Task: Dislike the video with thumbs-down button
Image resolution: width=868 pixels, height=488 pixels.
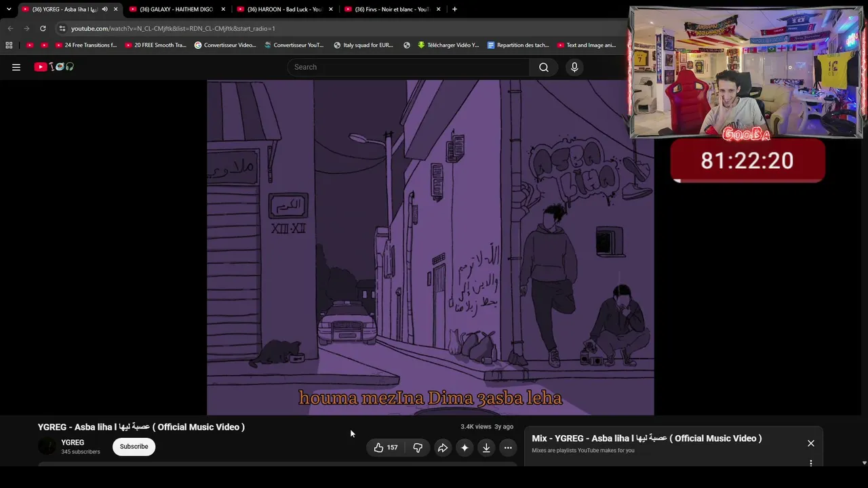Action: pyautogui.click(x=418, y=447)
